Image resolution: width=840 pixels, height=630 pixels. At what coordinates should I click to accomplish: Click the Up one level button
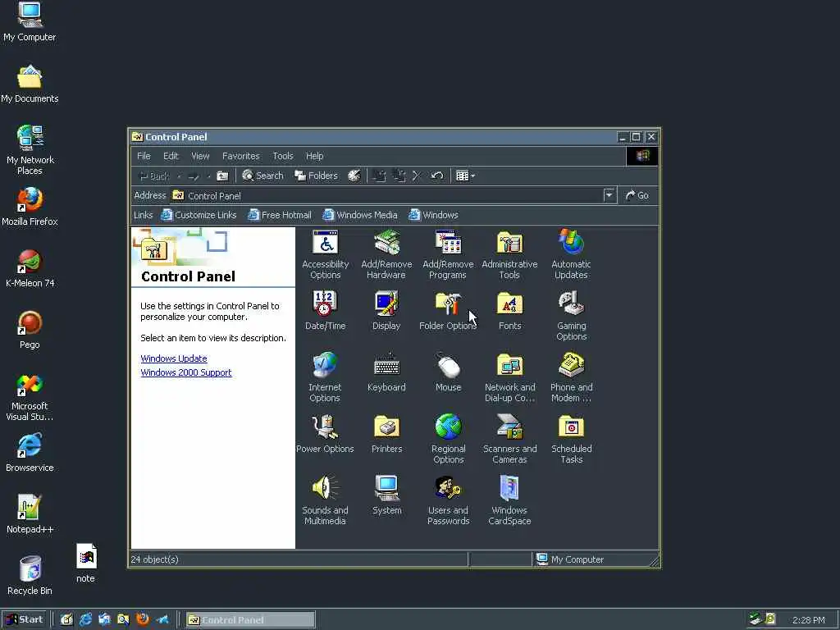pos(222,176)
